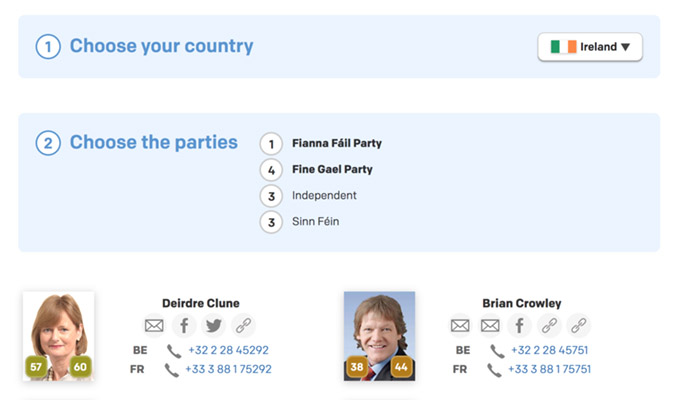Toggle the Independent party filter

tap(324, 195)
